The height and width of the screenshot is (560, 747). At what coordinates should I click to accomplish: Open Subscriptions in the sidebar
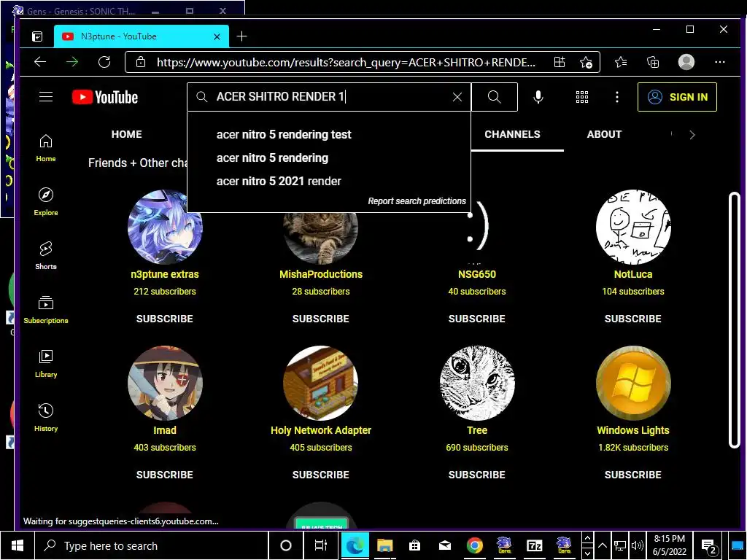46,309
